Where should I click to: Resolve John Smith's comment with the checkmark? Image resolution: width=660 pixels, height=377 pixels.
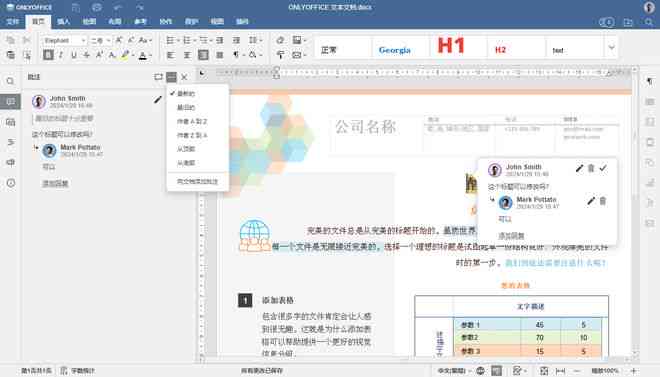pyautogui.click(x=603, y=168)
